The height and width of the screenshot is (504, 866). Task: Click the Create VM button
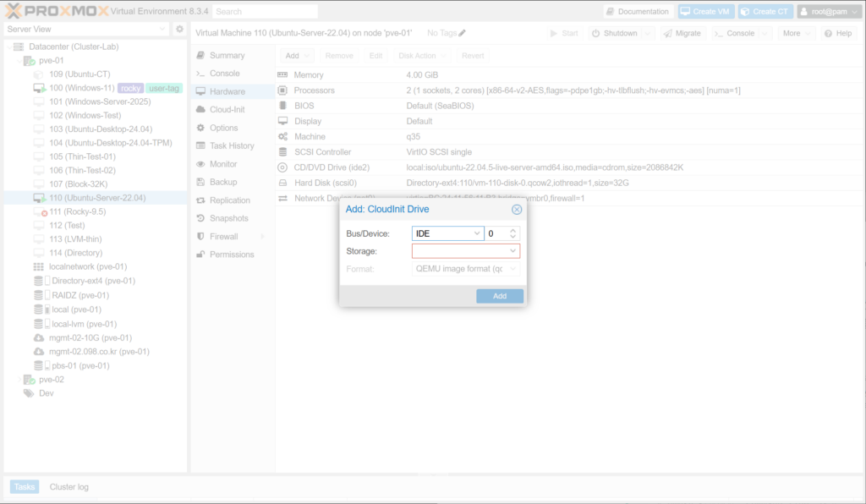pos(704,12)
